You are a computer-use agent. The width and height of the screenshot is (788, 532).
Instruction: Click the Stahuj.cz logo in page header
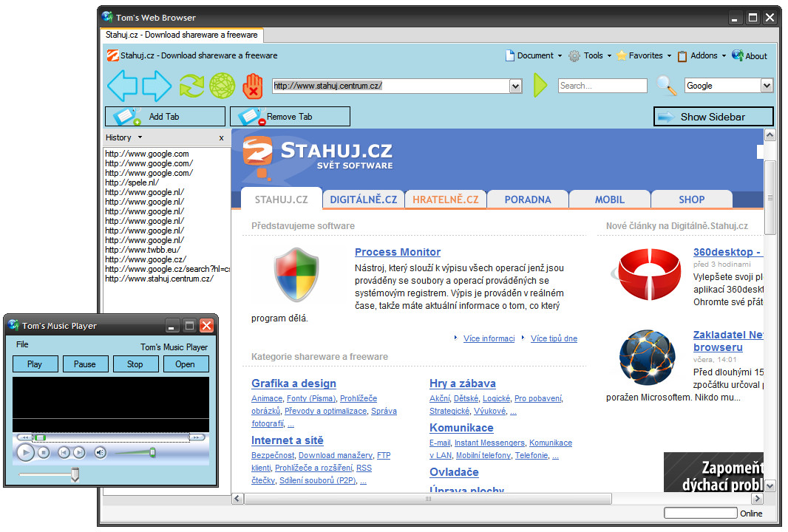coord(318,156)
